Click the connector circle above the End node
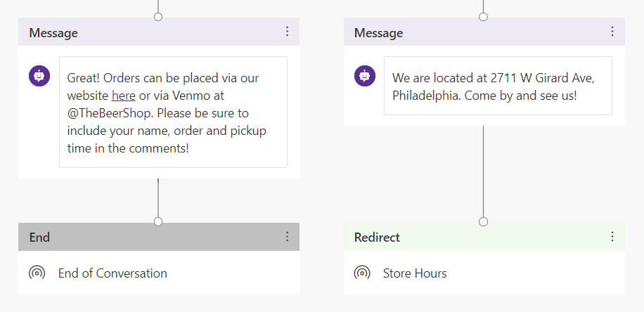This screenshot has height=312, width=644. (x=158, y=221)
